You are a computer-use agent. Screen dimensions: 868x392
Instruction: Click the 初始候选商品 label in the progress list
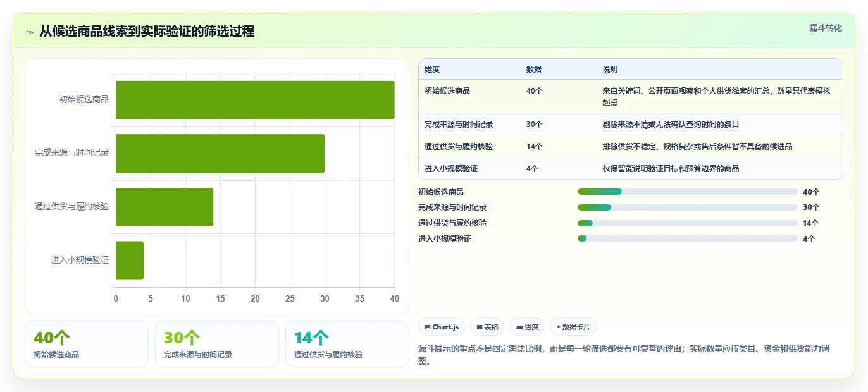click(x=441, y=192)
